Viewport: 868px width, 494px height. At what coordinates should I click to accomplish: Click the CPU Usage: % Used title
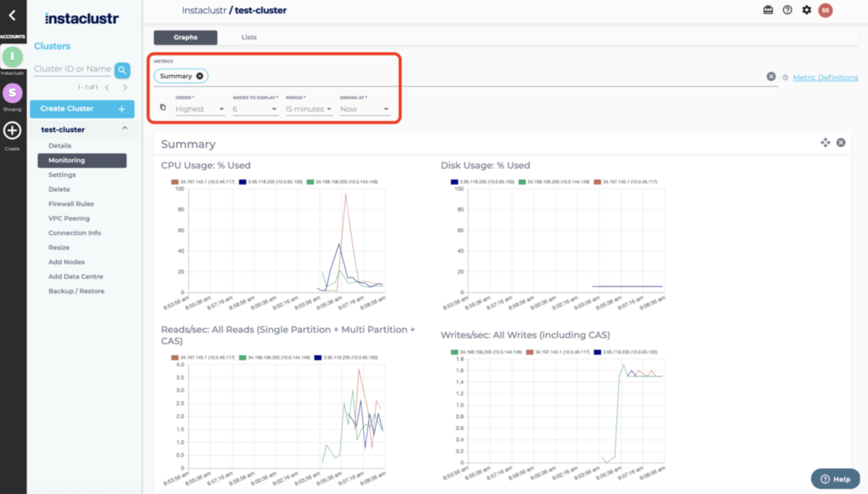(x=206, y=165)
